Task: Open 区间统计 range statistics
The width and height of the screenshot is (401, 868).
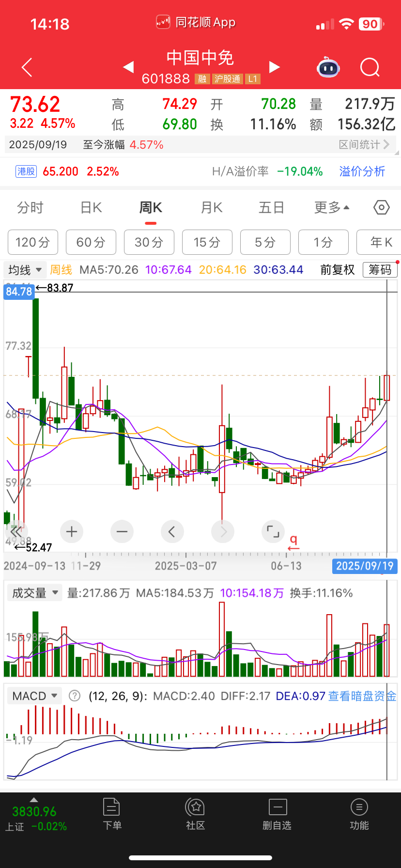Action: click(x=364, y=144)
